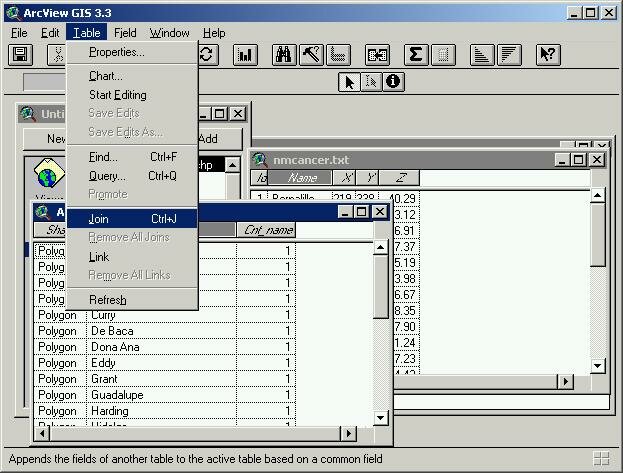Click the project list scroll up arrow
Screen dimensions: 623x473
232,165
